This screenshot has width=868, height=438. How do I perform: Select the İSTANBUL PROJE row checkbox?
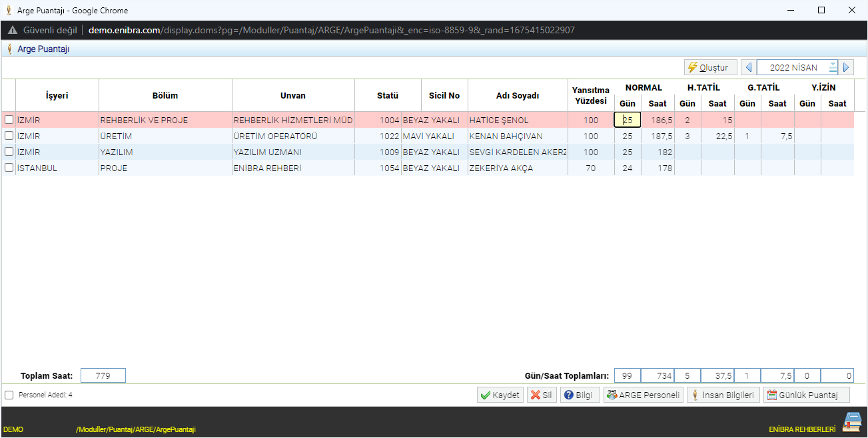tap(9, 168)
